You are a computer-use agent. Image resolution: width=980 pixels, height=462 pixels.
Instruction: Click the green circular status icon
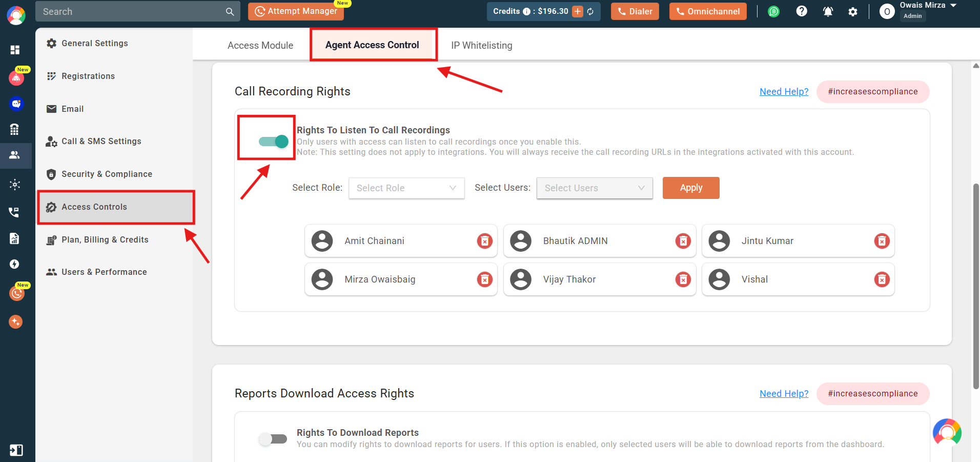coord(773,11)
